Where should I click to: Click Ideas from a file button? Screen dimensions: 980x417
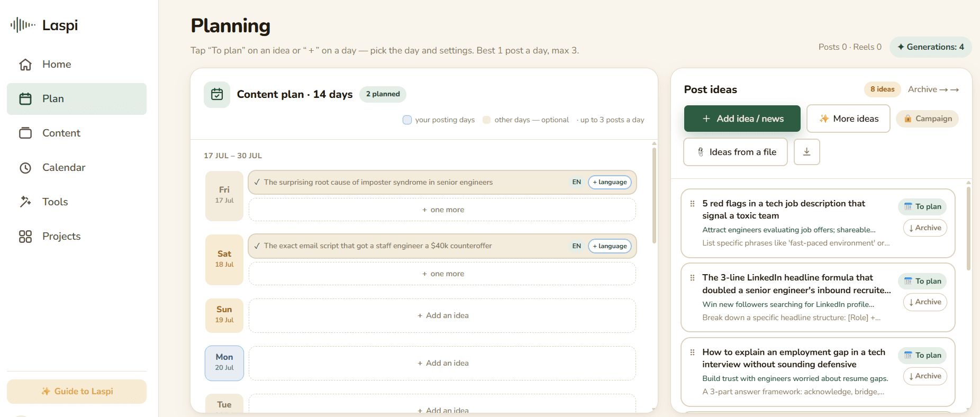(x=736, y=152)
